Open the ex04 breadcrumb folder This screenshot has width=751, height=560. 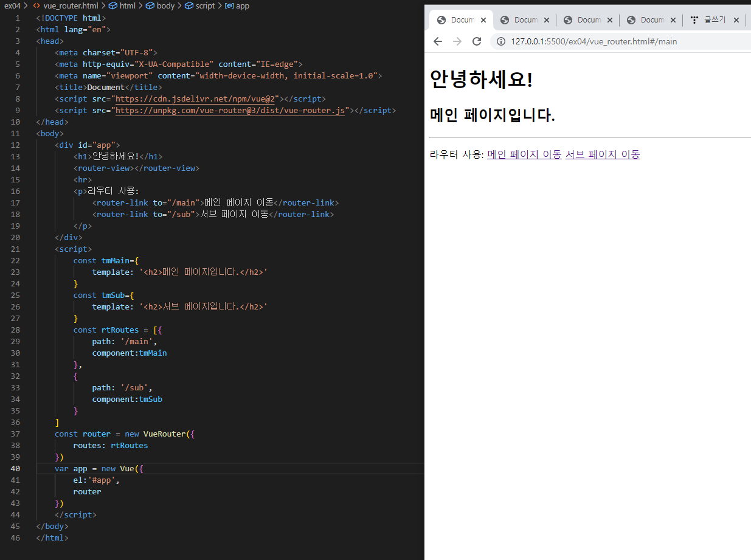(x=12, y=5)
